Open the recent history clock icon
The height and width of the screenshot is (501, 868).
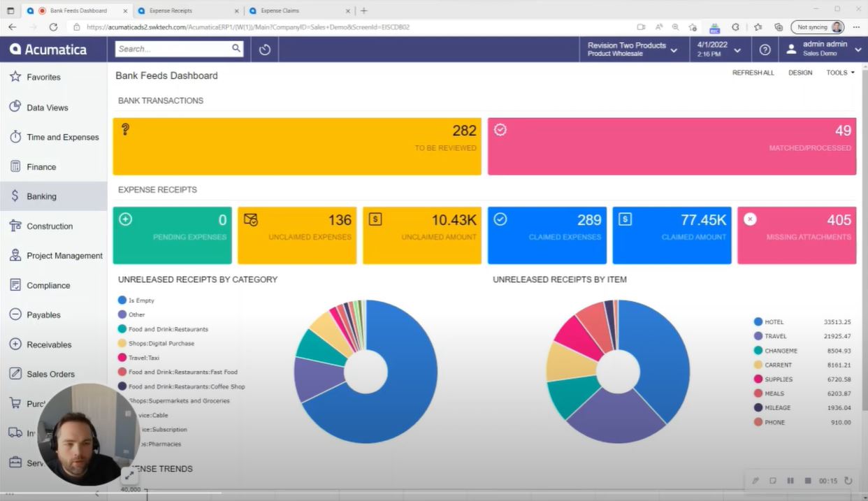265,50
